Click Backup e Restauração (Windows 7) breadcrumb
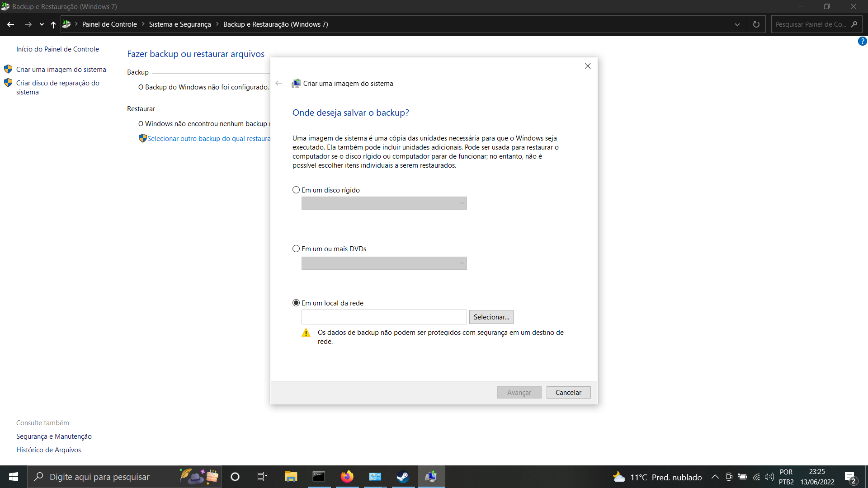Screen dimensions: 868x488 coord(276,24)
